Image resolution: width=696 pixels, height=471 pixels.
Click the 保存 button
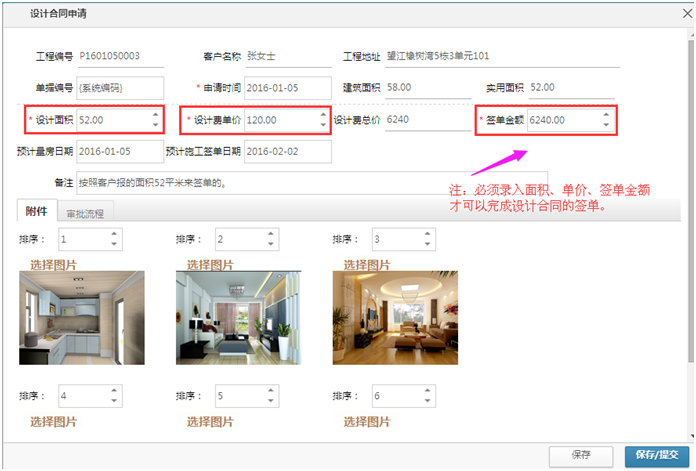pyautogui.click(x=581, y=455)
